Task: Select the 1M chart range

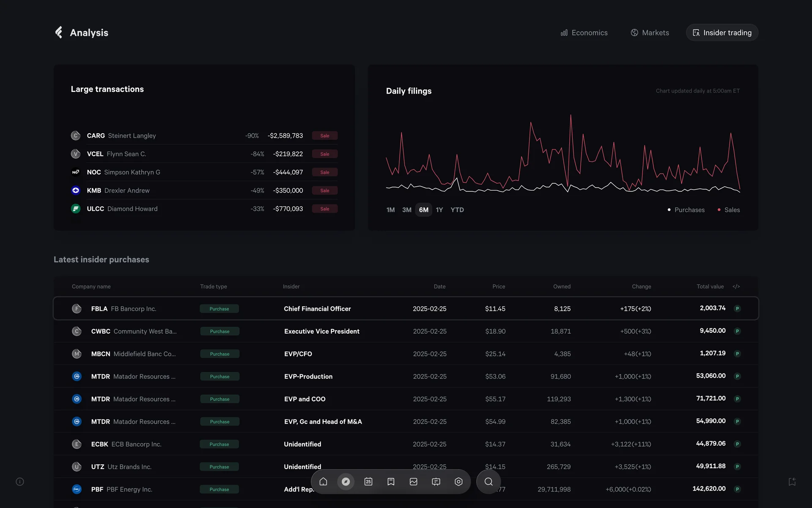Action: [390, 210]
